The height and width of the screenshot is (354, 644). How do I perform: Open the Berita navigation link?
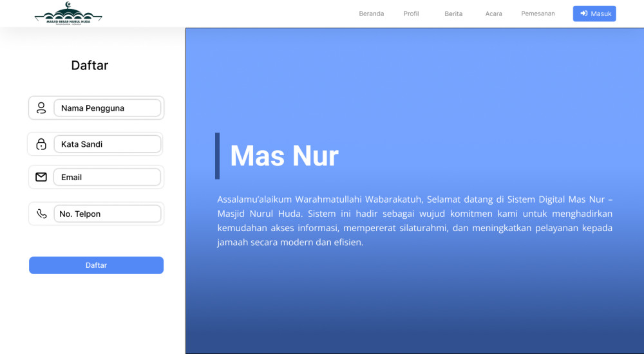[x=453, y=14]
